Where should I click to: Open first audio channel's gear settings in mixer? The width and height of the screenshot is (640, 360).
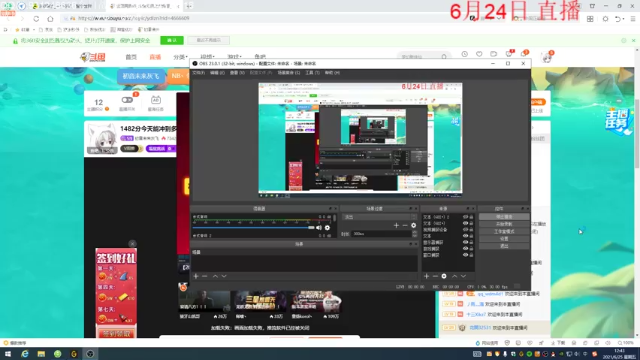(327, 228)
